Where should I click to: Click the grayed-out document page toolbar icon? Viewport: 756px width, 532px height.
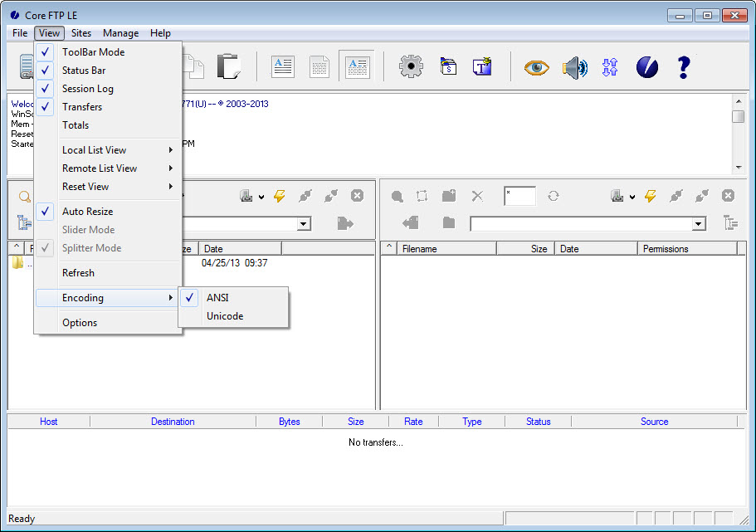click(319, 66)
